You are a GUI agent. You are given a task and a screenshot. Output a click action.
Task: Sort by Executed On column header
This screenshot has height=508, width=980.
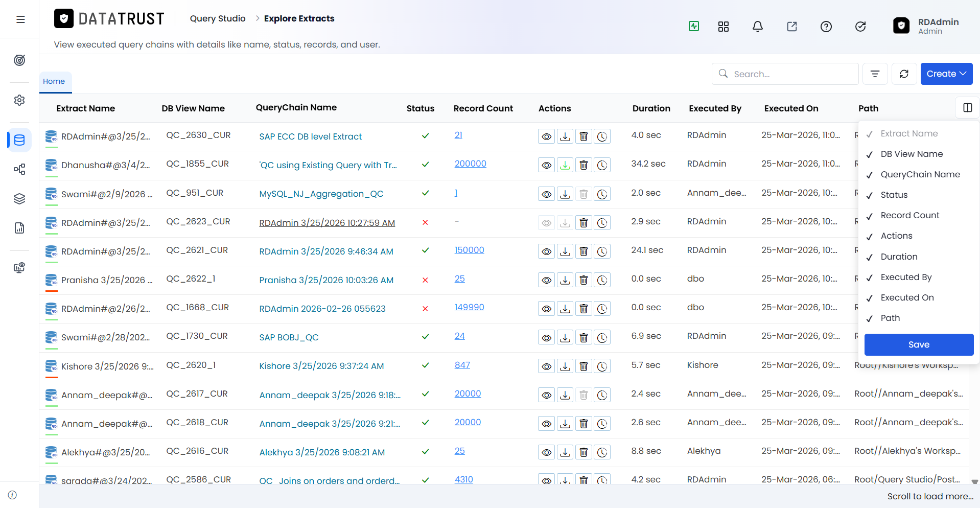click(x=791, y=108)
